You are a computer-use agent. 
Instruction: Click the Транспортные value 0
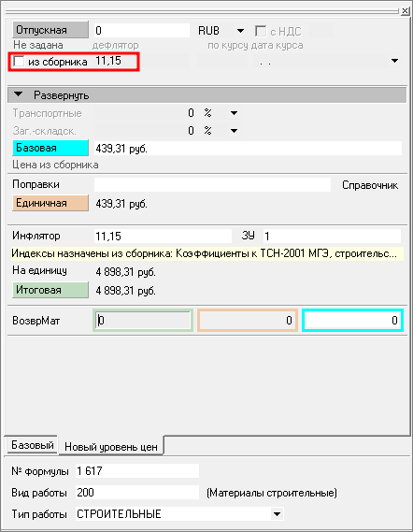click(x=191, y=113)
